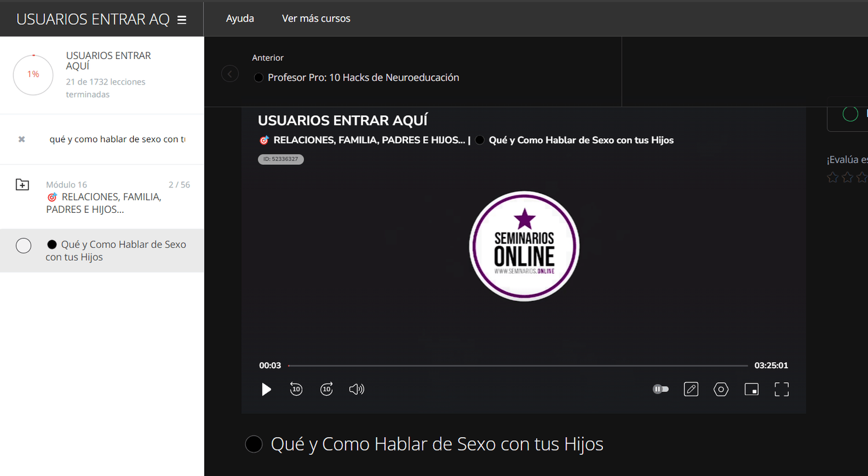Mute the video volume speaker icon

click(356, 389)
